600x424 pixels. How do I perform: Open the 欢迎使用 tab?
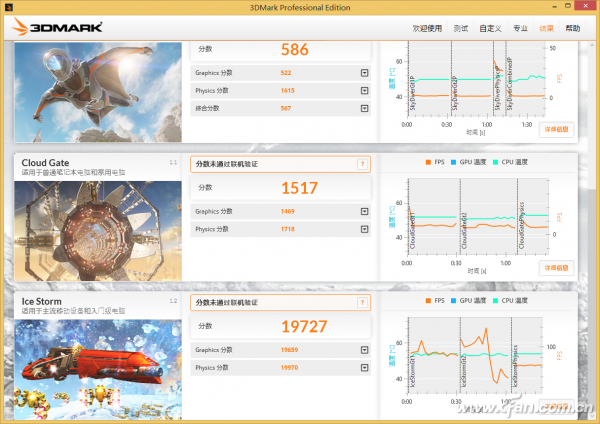click(427, 28)
